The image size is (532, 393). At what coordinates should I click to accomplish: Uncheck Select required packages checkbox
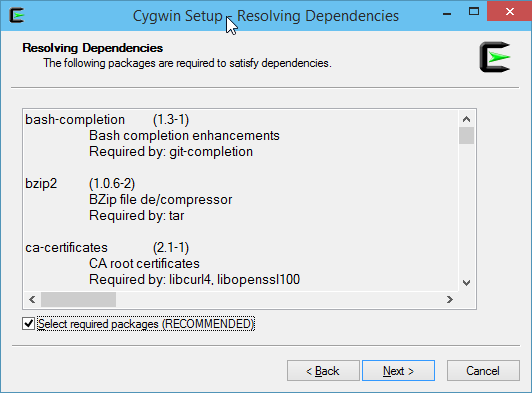pyautogui.click(x=28, y=324)
